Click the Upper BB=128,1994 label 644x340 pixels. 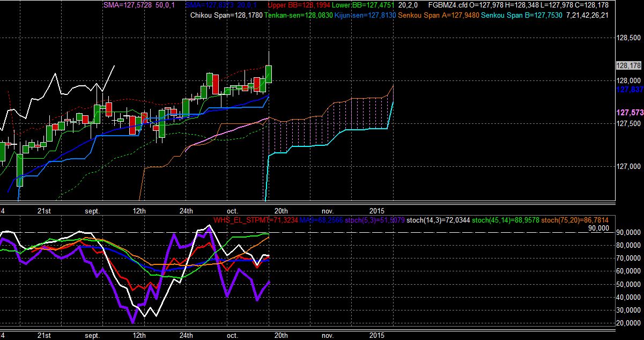(298, 5)
